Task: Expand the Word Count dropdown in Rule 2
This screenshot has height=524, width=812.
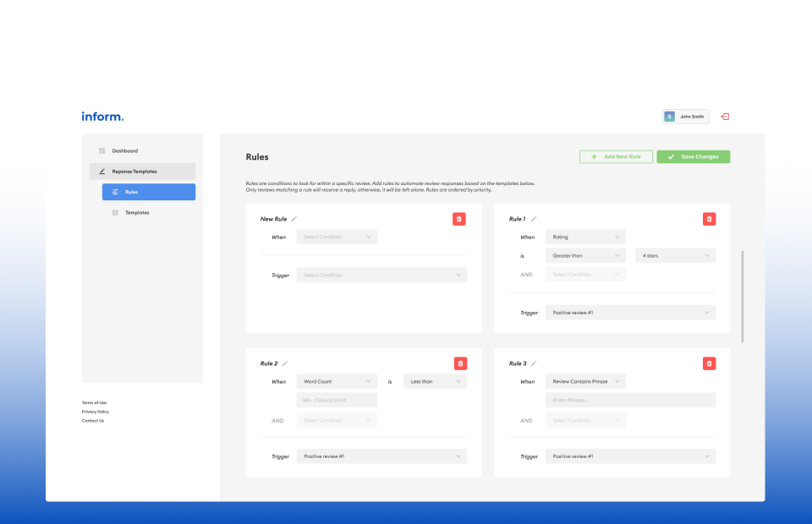Action: pyautogui.click(x=336, y=381)
